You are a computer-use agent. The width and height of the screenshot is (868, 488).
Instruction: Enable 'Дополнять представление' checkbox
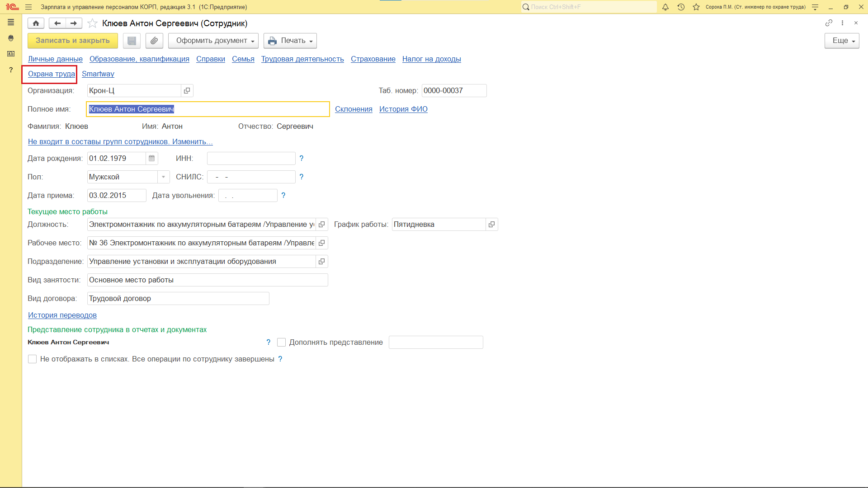coord(281,343)
